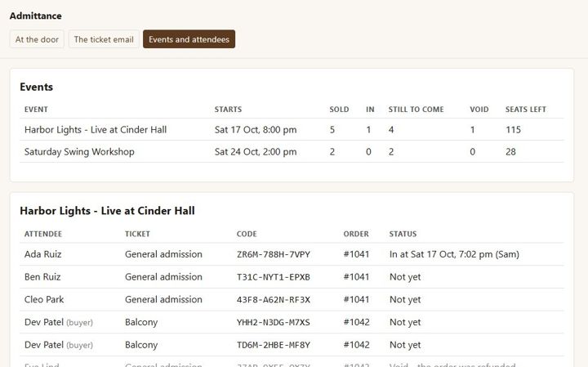Click the SOLD column header

[x=339, y=110]
